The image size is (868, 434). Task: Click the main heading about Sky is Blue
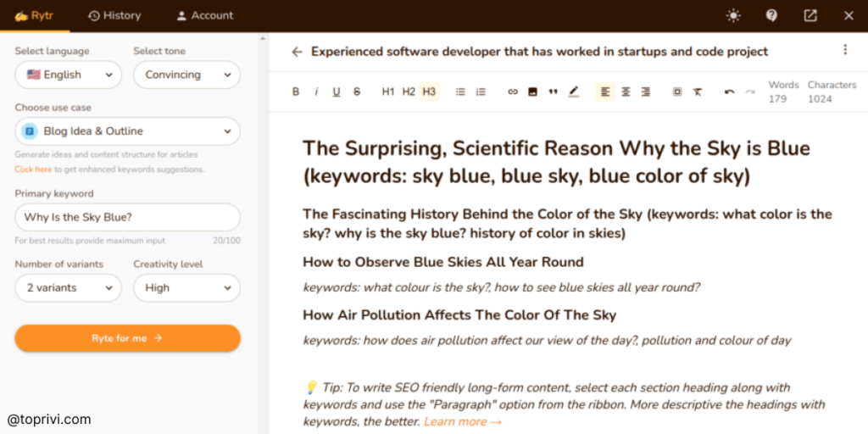click(556, 162)
